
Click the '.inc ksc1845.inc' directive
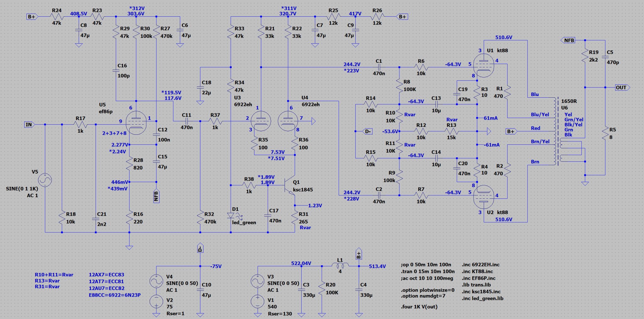pyautogui.click(x=481, y=292)
